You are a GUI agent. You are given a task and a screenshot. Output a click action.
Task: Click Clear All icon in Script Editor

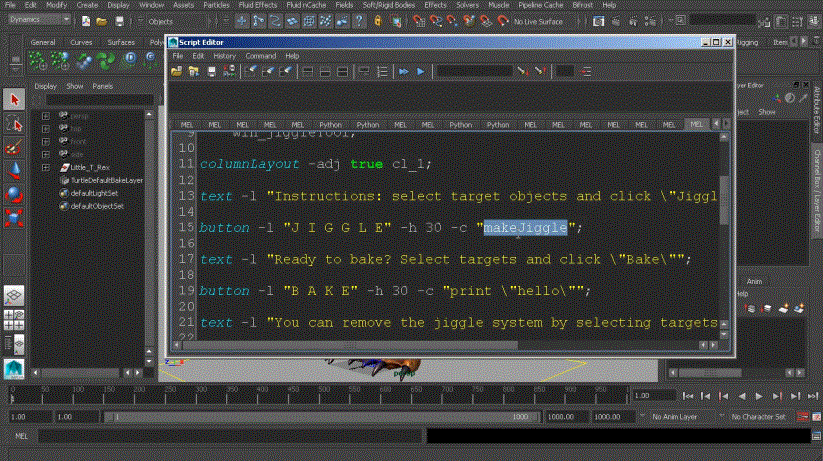coord(286,71)
